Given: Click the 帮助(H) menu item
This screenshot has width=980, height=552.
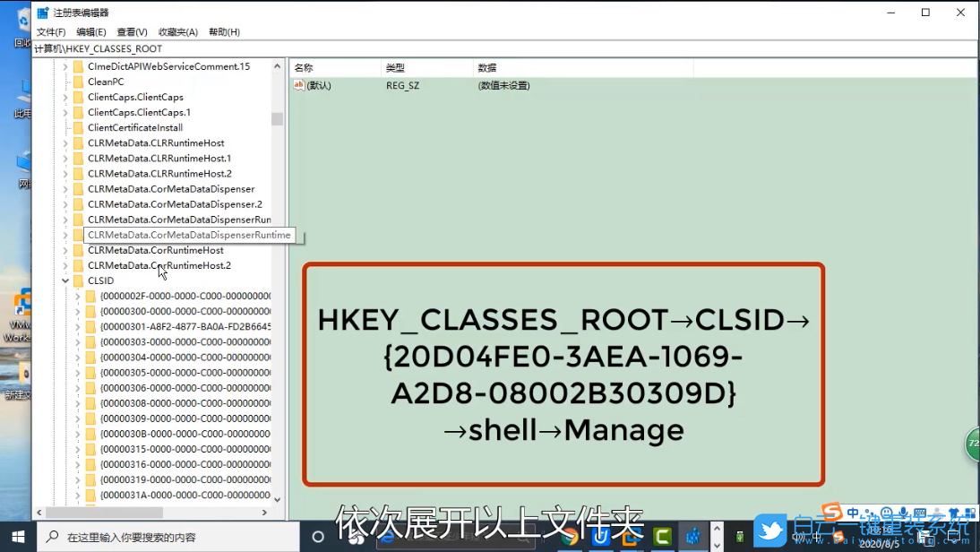Looking at the screenshot, I should (223, 31).
